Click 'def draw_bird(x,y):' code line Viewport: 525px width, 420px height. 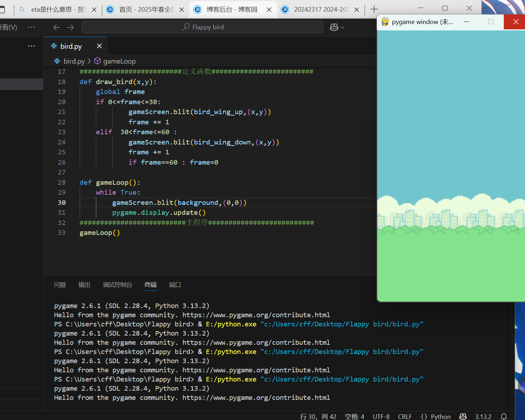(118, 82)
